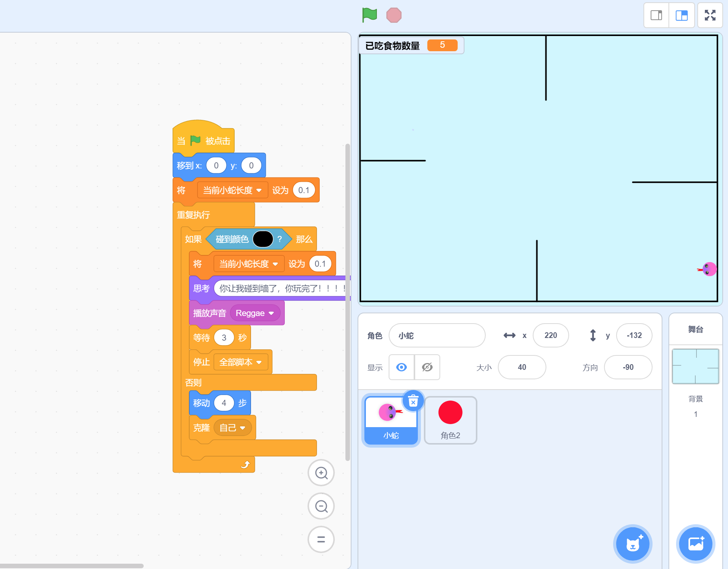The height and width of the screenshot is (569, 728).
Task: Edit the 设为 0.1 value inside if block
Action: point(320,264)
